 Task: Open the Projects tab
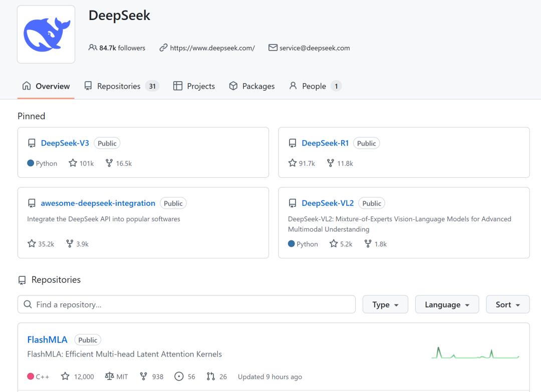click(194, 86)
